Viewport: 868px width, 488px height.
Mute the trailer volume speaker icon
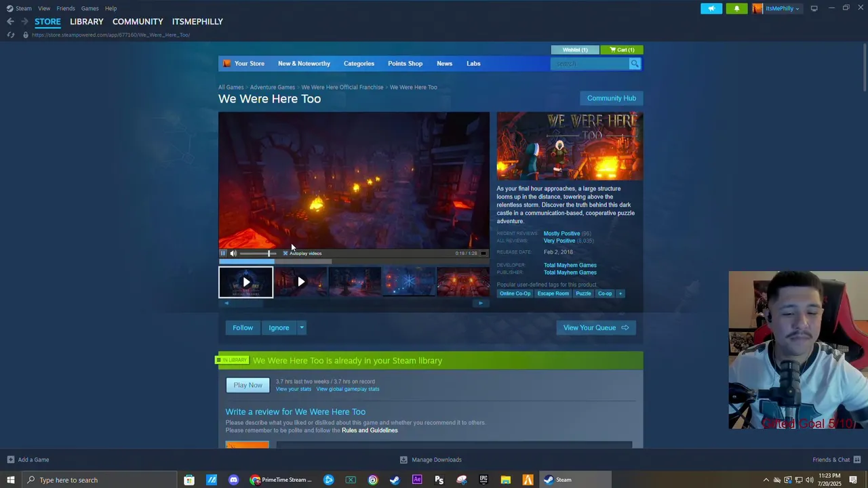[233, 253]
